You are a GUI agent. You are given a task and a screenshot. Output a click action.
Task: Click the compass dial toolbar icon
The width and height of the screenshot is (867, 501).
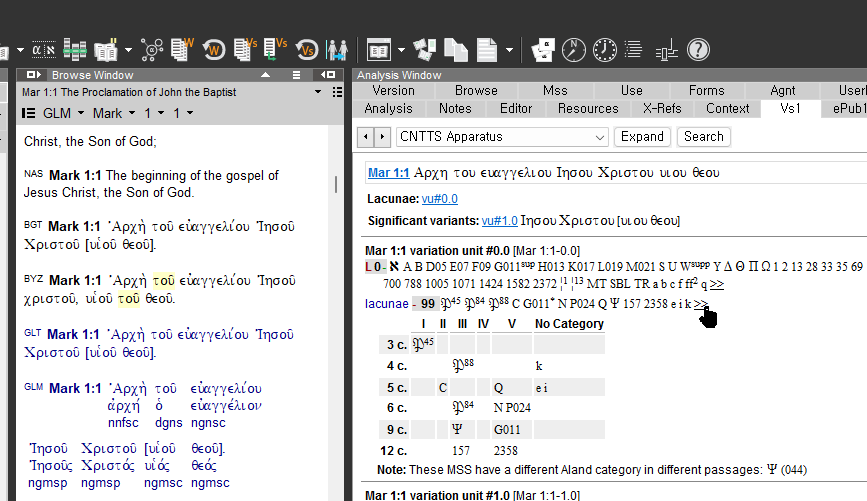click(x=573, y=50)
